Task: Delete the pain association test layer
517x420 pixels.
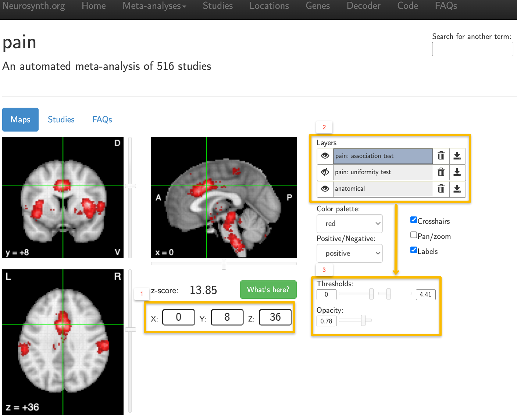Action: pos(441,156)
